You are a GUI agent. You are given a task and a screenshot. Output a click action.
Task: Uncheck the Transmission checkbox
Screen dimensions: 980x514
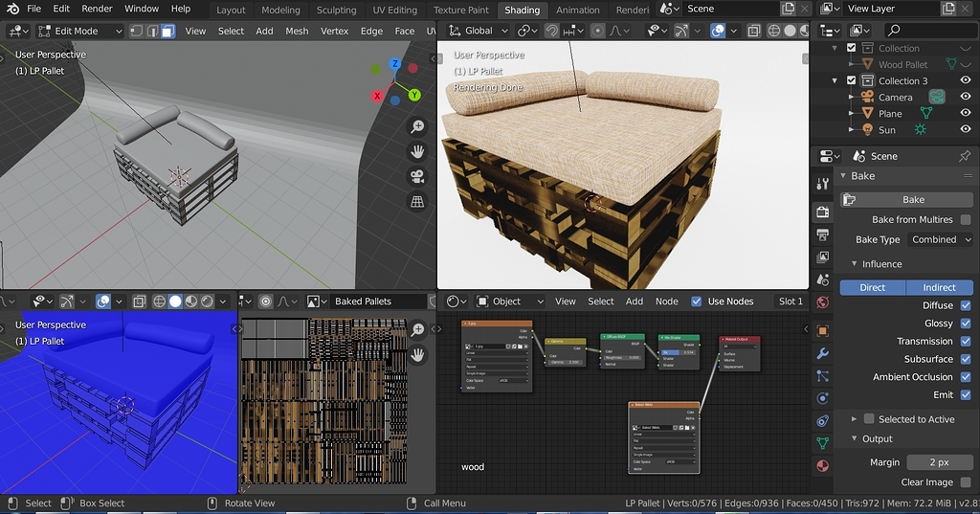tap(966, 341)
